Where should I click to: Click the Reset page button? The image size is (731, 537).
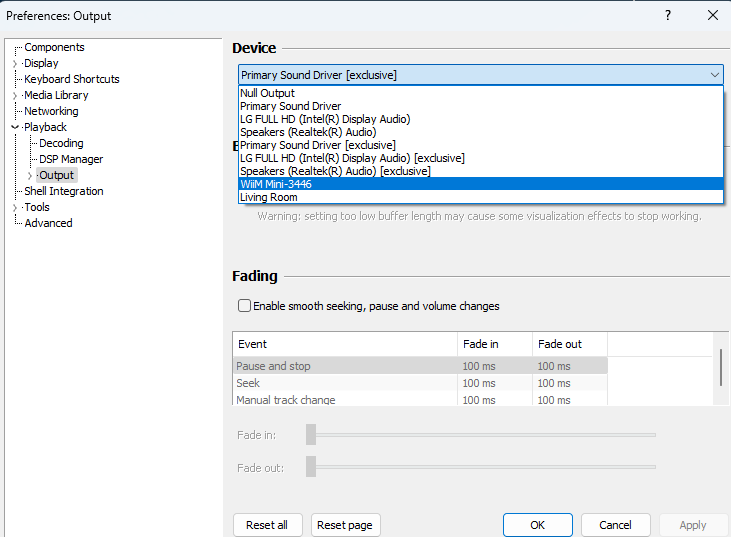345,525
